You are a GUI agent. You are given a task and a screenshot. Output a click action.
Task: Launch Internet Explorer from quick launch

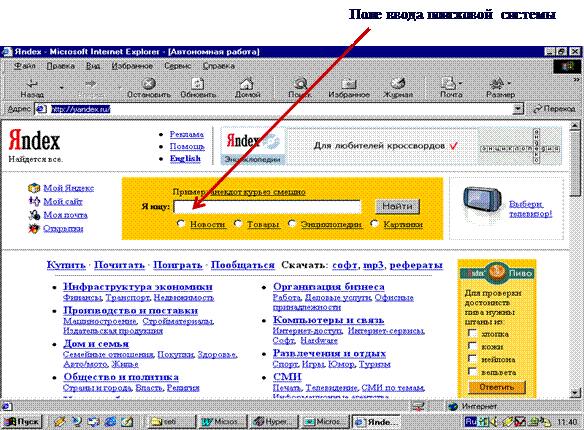coord(110,421)
